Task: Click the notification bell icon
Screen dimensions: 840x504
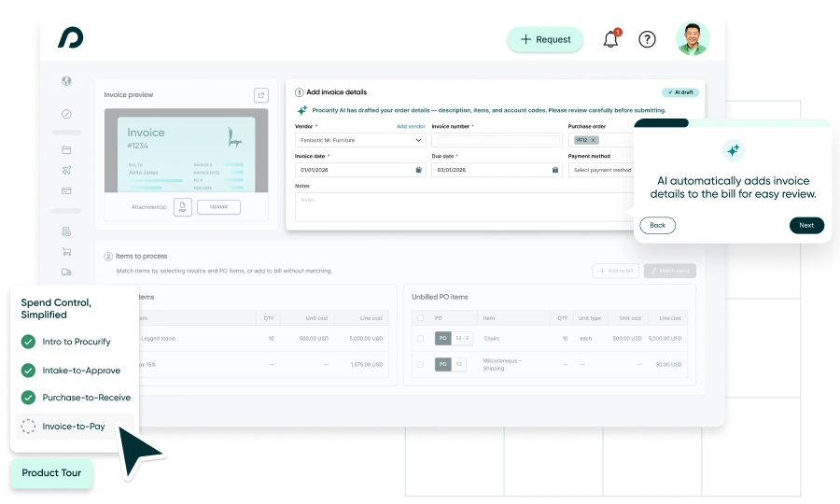Action: point(610,39)
